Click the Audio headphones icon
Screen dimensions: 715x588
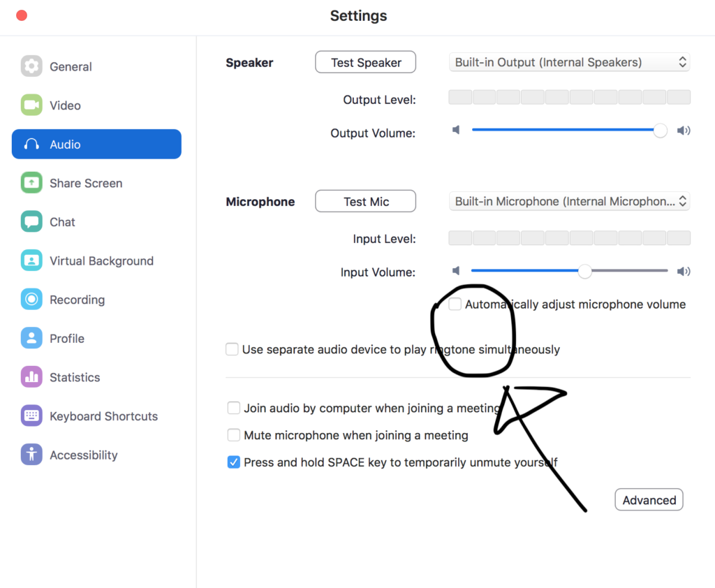pyautogui.click(x=31, y=144)
